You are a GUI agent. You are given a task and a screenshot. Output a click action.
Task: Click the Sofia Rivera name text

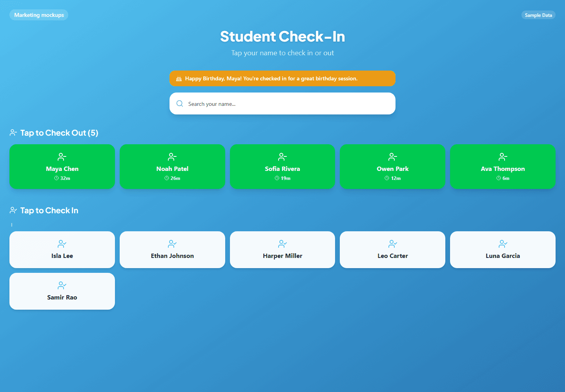282,169
